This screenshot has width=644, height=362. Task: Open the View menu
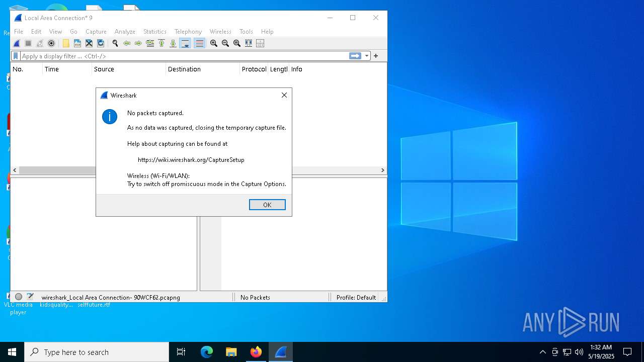click(55, 31)
